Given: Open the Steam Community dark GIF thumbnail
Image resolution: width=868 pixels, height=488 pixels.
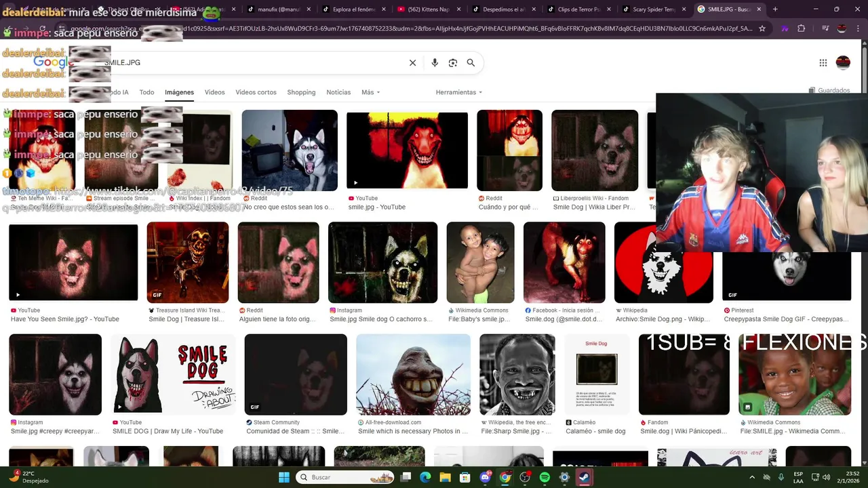Looking at the screenshot, I should pyautogui.click(x=296, y=374).
